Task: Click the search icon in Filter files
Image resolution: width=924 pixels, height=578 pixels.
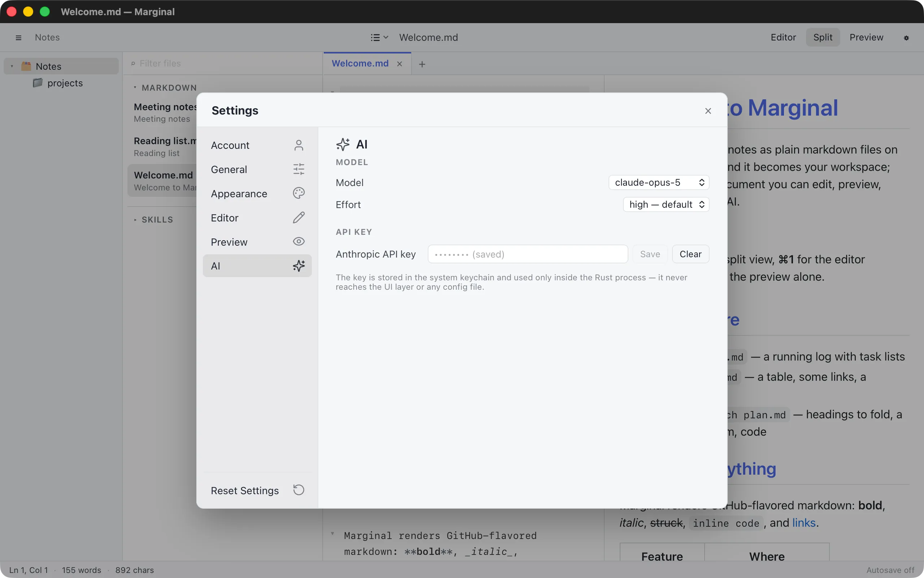Action: (133, 64)
